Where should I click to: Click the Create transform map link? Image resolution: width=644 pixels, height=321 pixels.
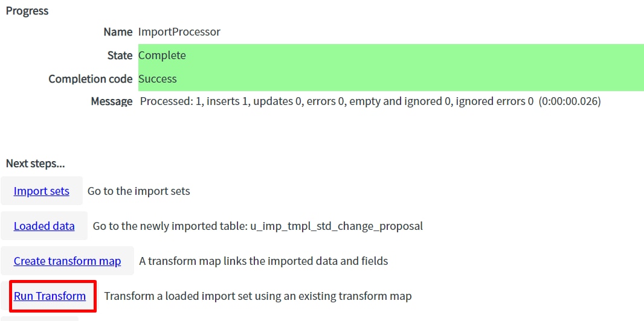coord(67,261)
